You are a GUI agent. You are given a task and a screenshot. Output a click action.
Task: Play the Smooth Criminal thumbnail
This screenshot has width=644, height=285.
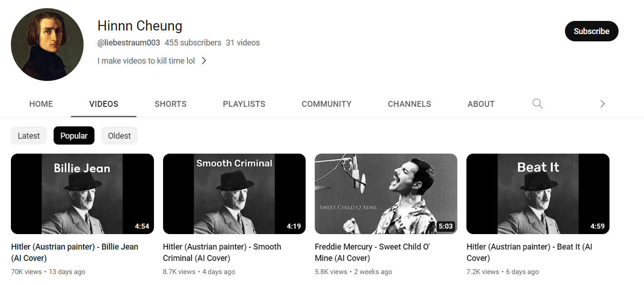click(234, 194)
